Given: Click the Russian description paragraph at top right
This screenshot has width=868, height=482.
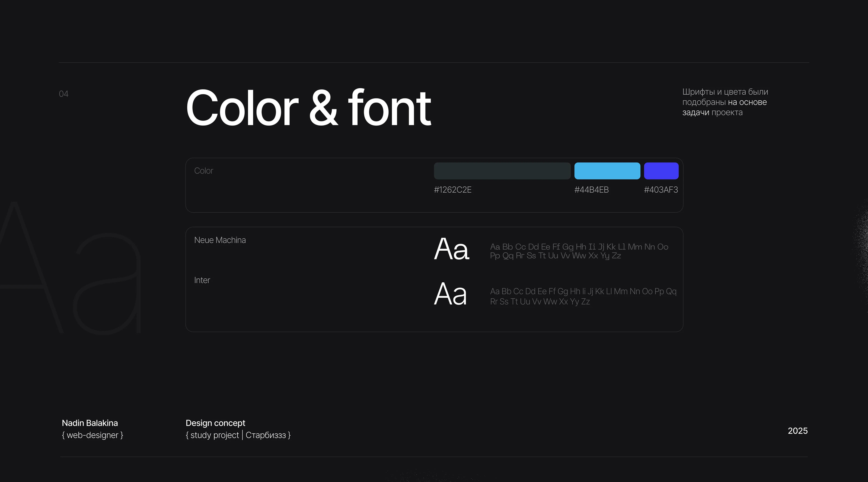Looking at the screenshot, I should tap(725, 102).
